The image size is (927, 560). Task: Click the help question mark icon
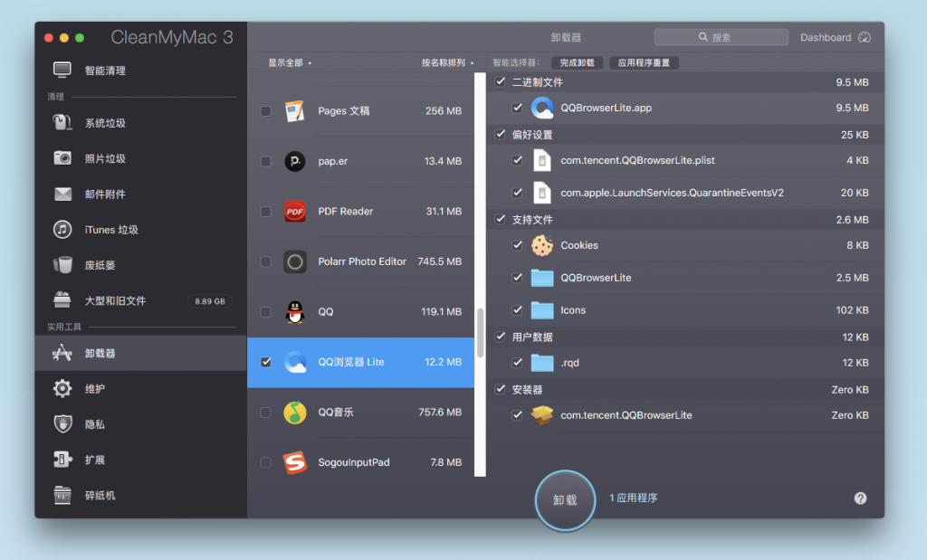pos(860,498)
